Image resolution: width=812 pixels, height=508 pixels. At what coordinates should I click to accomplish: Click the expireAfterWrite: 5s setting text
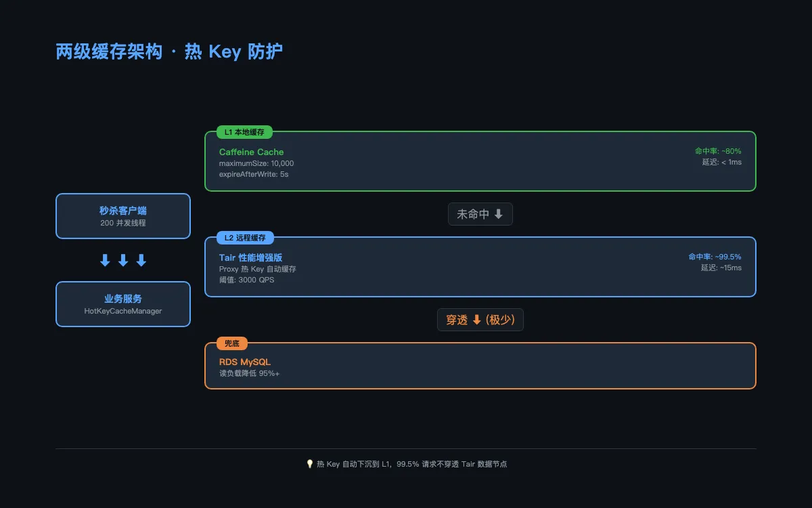pyautogui.click(x=254, y=174)
